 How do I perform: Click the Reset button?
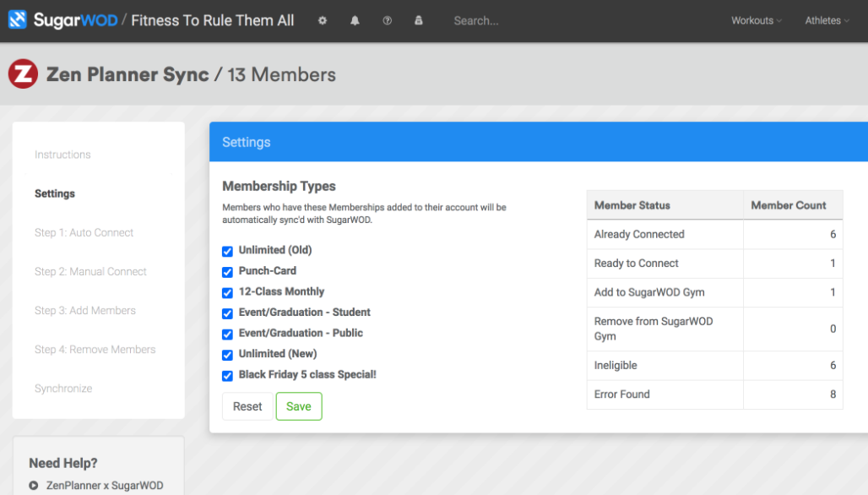[247, 406]
